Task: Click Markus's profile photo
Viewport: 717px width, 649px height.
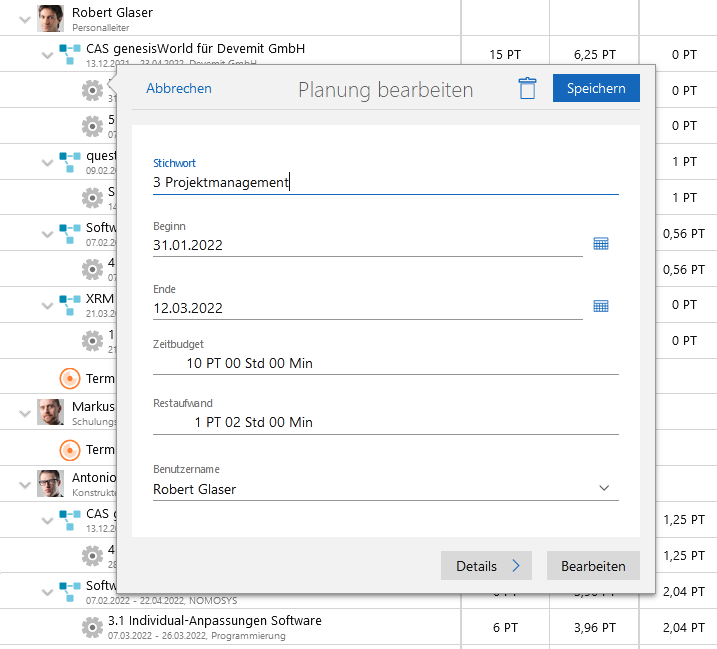Action: point(50,412)
